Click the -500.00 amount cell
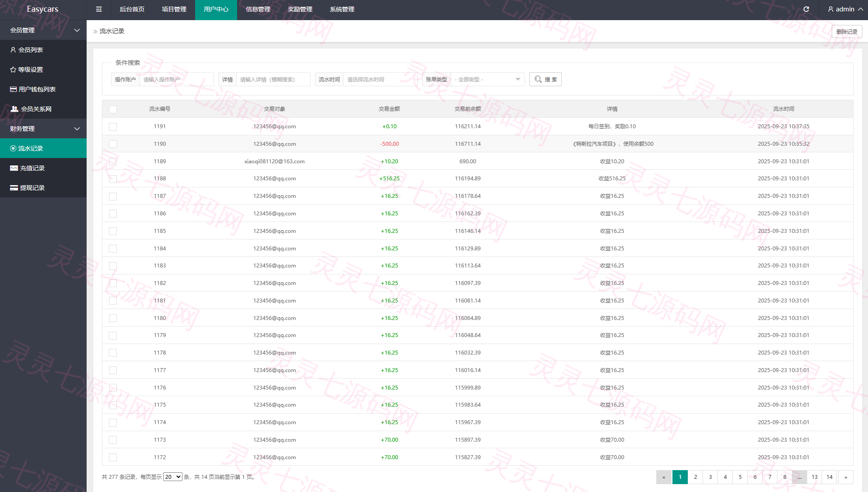Image resolution: width=868 pixels, height=492 pixels. (389, 144)
